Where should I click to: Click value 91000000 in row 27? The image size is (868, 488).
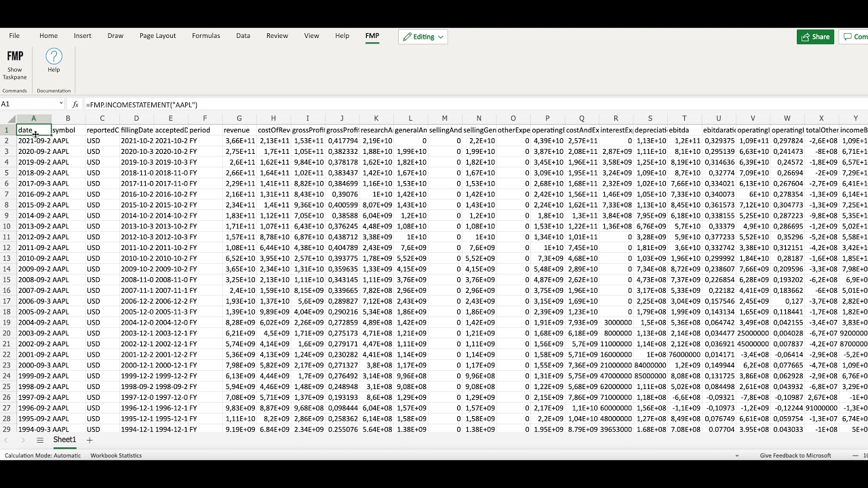(x=821, y=408)
